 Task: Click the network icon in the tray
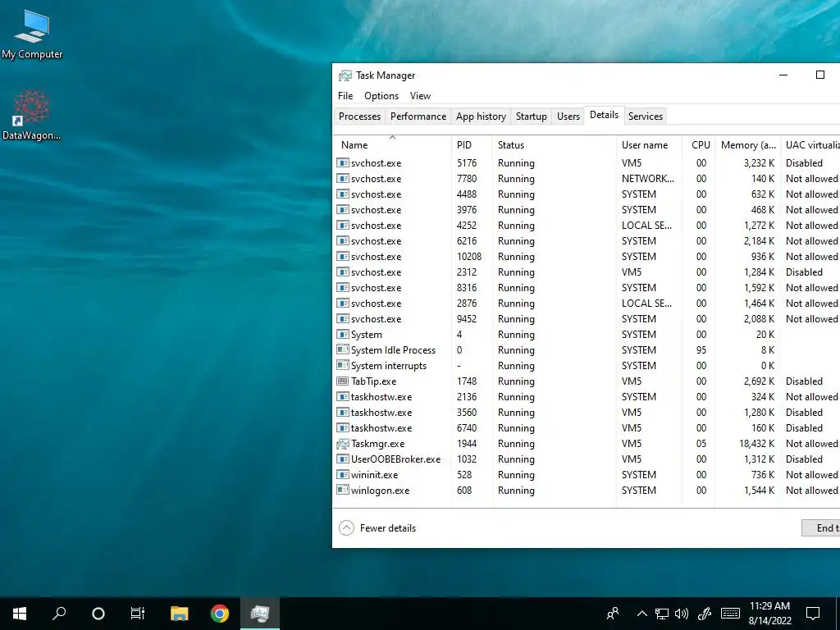[662, 614]
